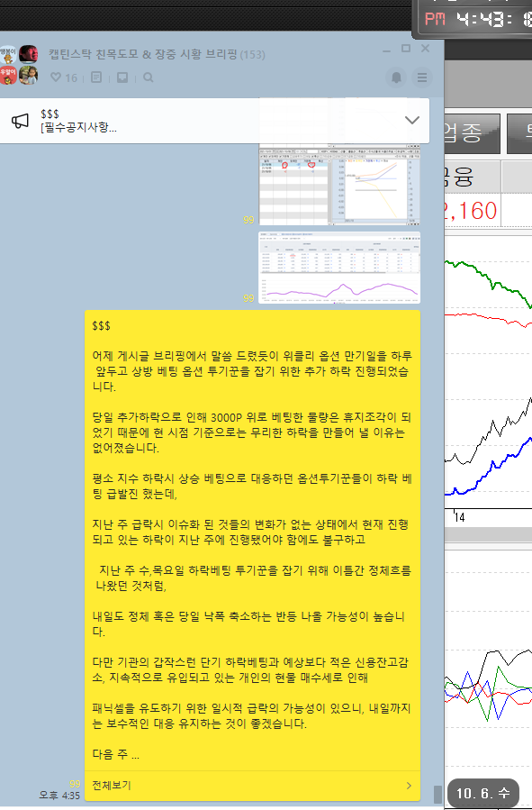
Task: Open the chat room hamburger menu
Action: tap(422, 77)
